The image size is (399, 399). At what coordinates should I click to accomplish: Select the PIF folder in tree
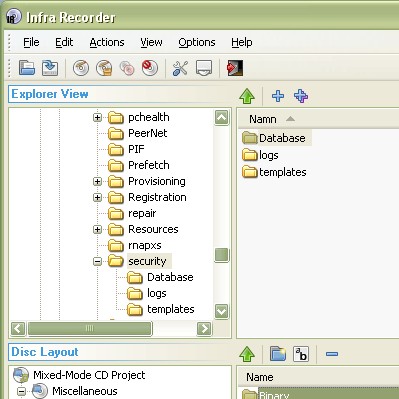[x=136, y=149]
